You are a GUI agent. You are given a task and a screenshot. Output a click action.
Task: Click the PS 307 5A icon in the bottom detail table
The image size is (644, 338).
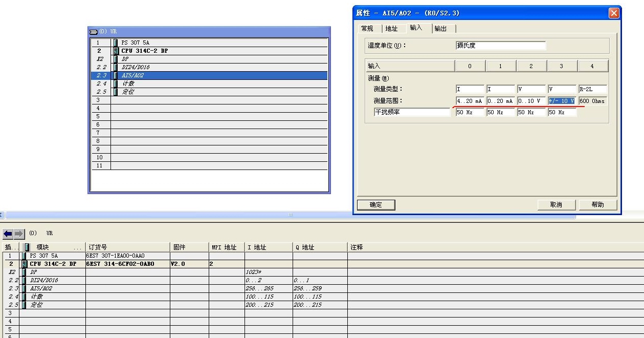[x=24, y=256]
